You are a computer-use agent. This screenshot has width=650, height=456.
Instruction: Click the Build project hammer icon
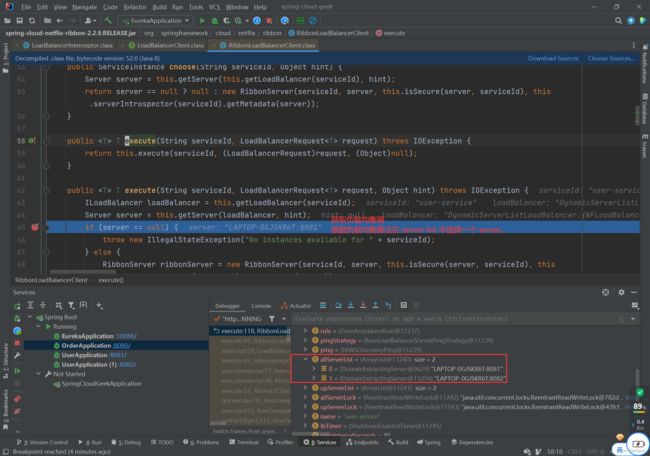(x=108, y=20)
